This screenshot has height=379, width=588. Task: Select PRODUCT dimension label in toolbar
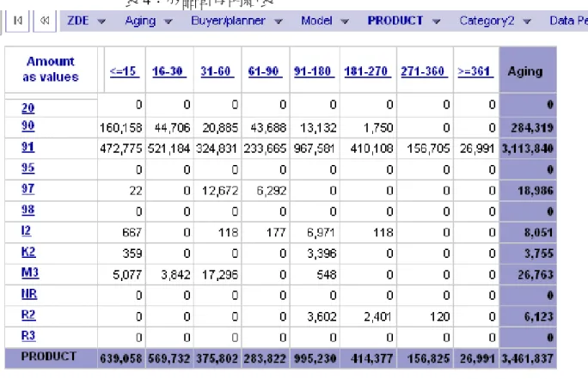pos(395,21)
